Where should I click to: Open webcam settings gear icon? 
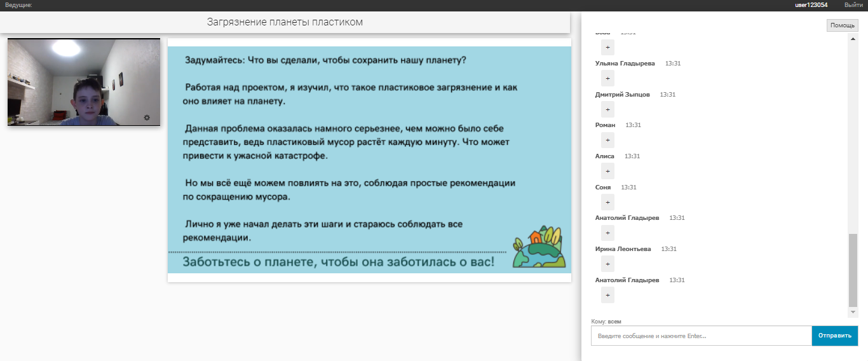147,118
